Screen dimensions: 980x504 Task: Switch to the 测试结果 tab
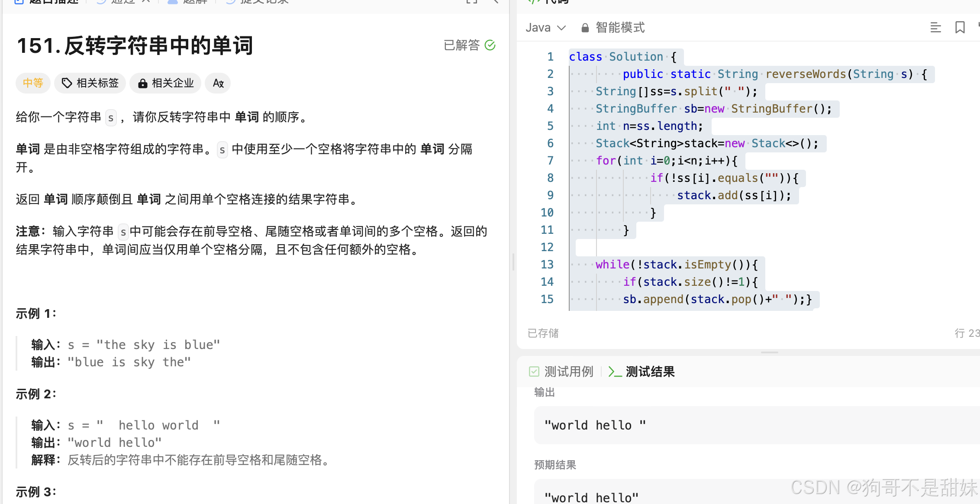tap(650, 372)
